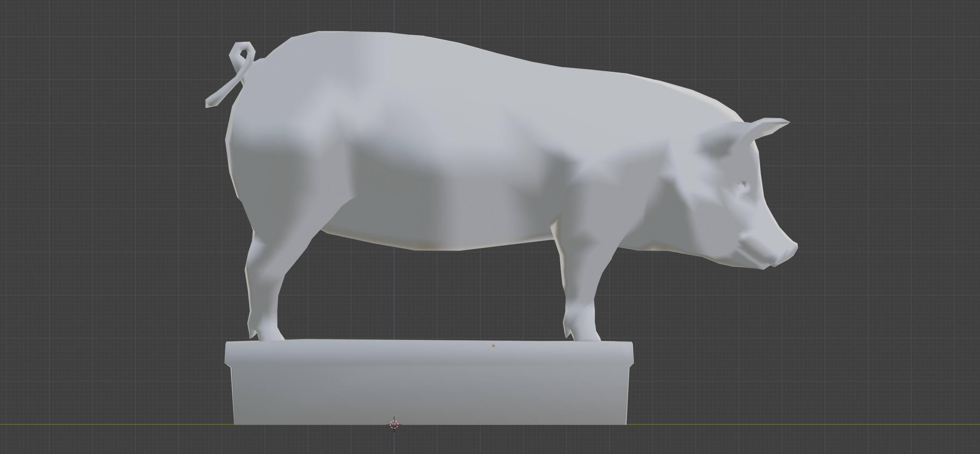Click the orange object origin dot
This screenshot has height=454, width=980.
[493, 346]
